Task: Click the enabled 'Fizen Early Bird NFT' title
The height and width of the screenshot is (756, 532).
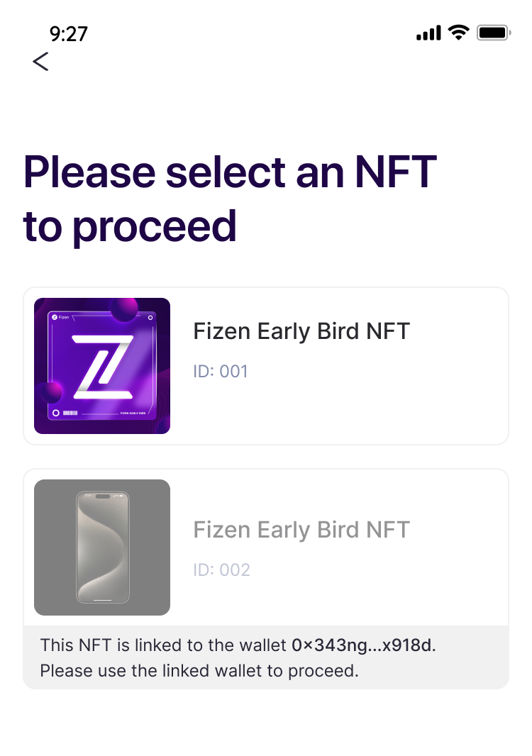Action: point(301,331)
